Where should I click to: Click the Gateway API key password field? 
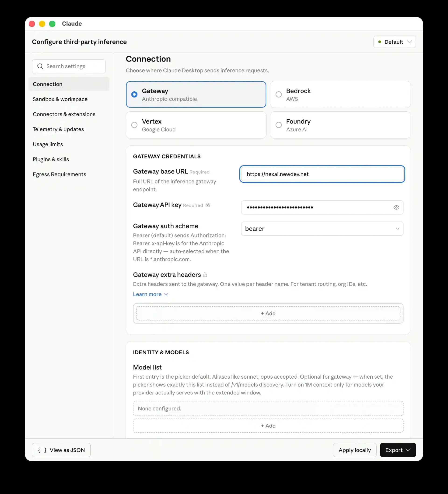click(x=322, y=207)
